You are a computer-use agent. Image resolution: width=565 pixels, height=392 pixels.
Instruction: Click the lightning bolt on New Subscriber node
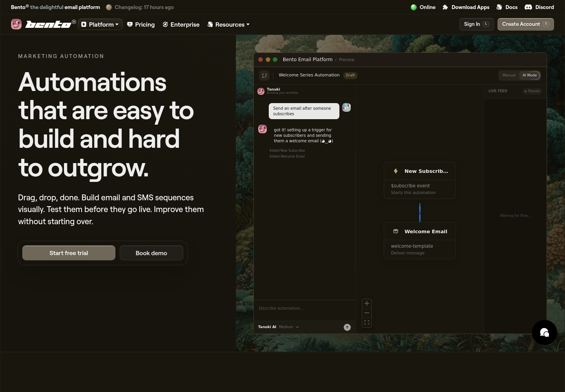coord(396,171)
